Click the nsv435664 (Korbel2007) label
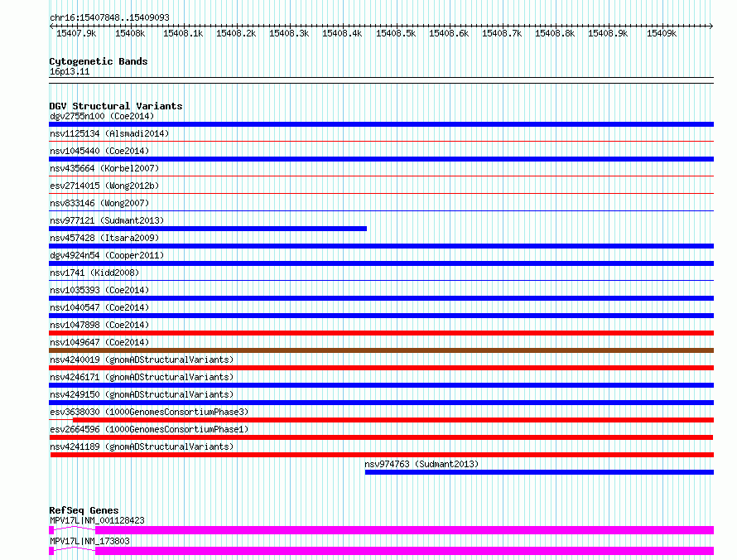The image size is (737, 560). coord(104,168)
